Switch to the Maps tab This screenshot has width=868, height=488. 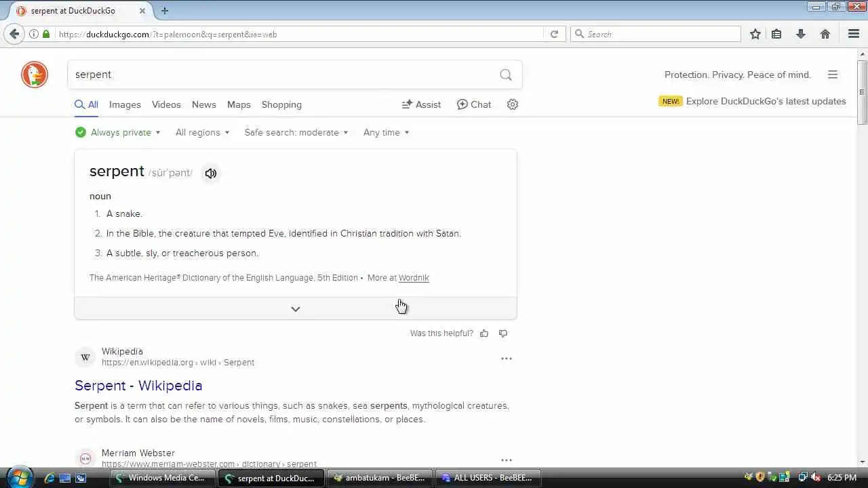click(x=239, y=104)
